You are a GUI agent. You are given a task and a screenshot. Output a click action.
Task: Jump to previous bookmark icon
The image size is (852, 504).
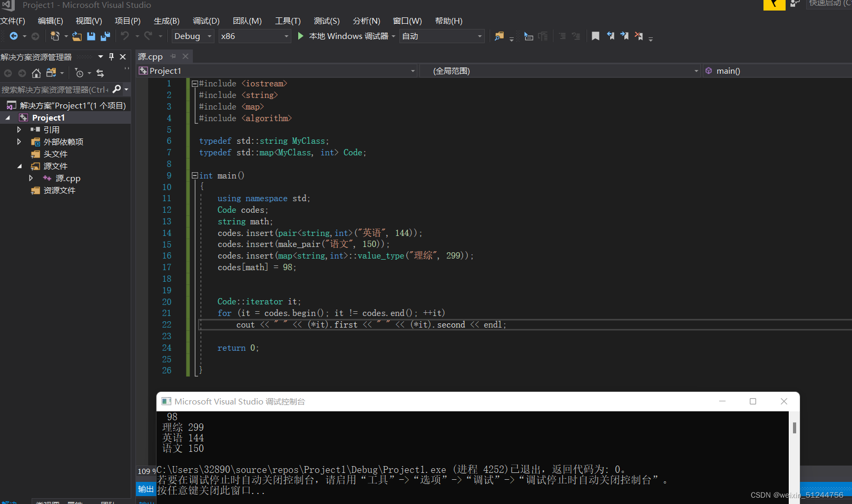click(610, 36)
